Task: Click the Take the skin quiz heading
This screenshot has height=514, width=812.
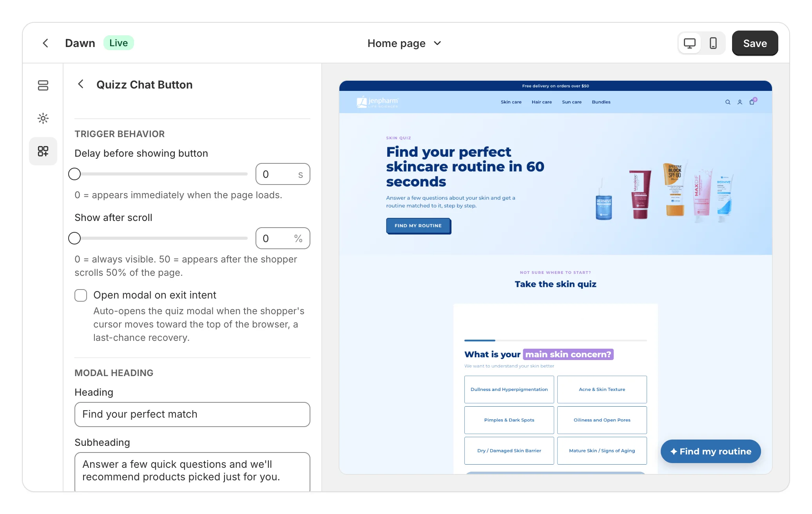Action: click(555, 284)
